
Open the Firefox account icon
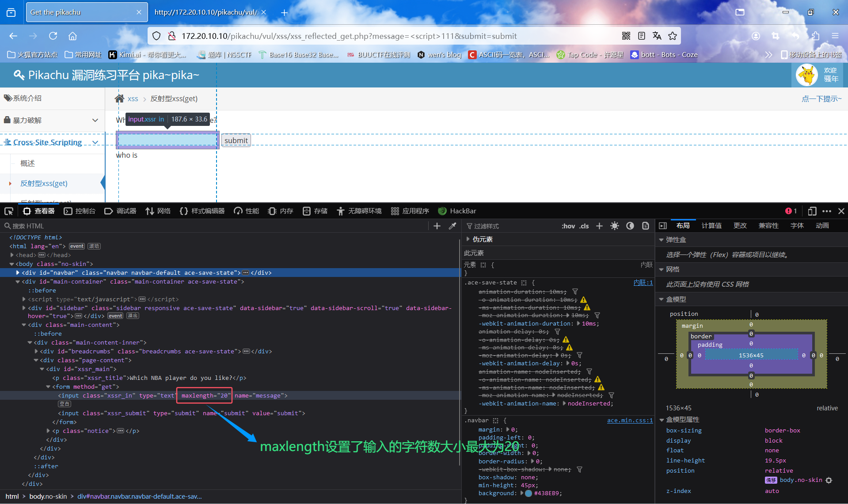(756, 36)
